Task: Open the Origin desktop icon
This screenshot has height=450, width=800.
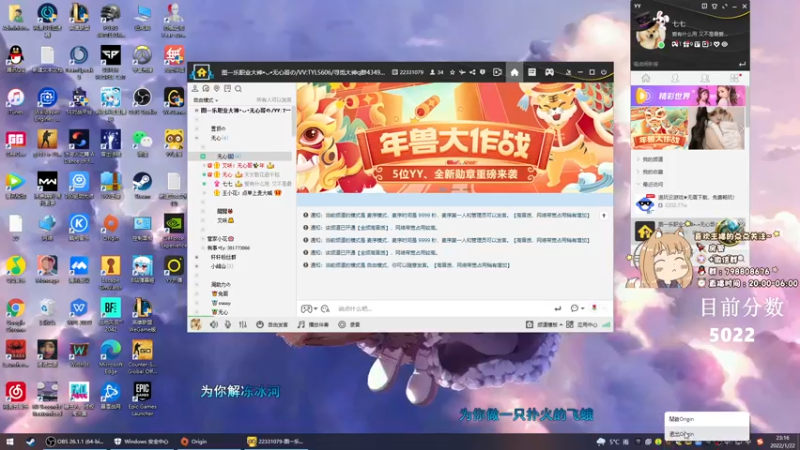Action: [110, 228]
